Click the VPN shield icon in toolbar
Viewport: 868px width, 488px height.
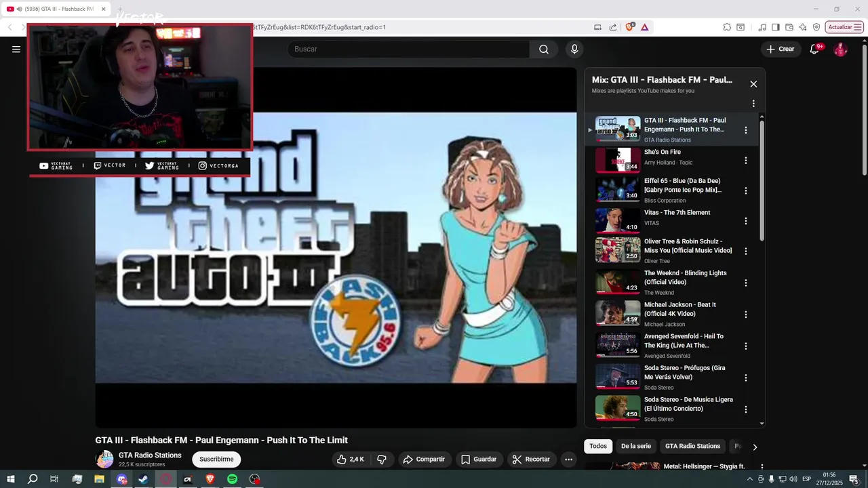816,27
